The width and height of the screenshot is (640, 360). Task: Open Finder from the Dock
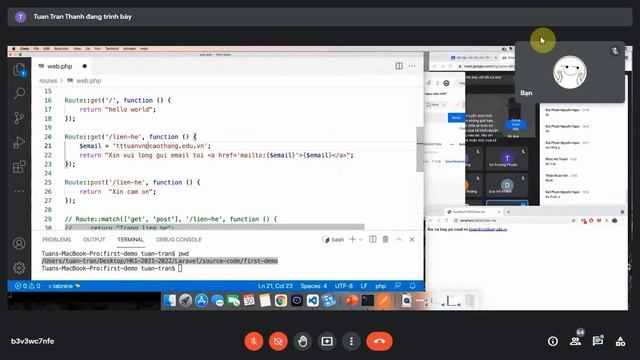(170, 301)
